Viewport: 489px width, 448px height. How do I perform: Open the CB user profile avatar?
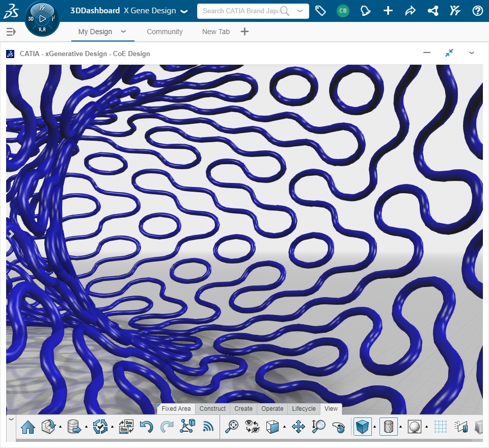[x=343, y=11]
